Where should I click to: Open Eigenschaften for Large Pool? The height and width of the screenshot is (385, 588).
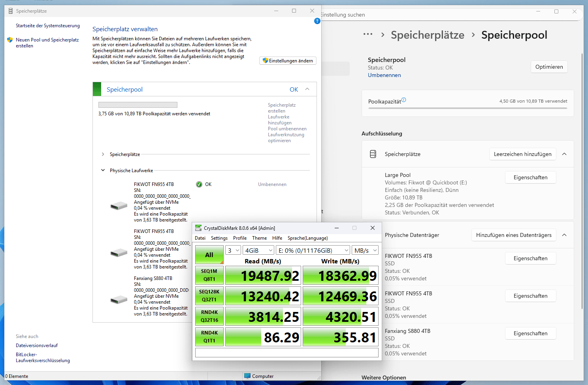[531, 177]
